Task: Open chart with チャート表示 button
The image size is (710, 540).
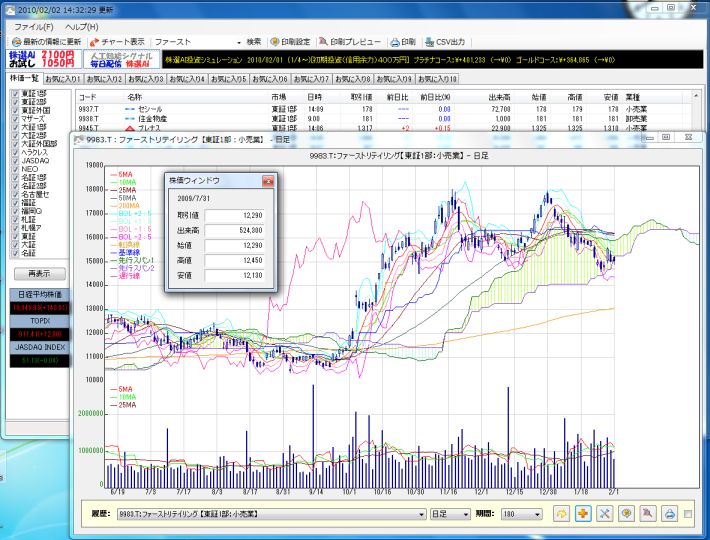Action: tap(117, 42)
